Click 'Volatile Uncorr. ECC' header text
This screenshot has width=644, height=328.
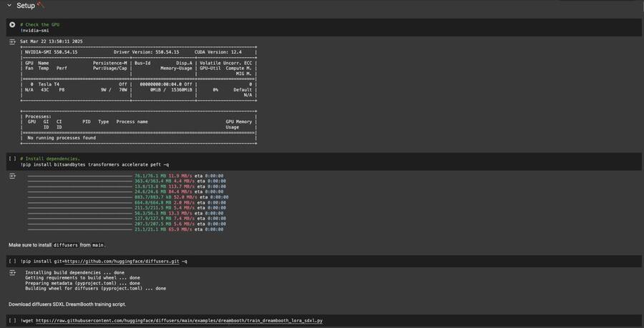click(225, 63)
